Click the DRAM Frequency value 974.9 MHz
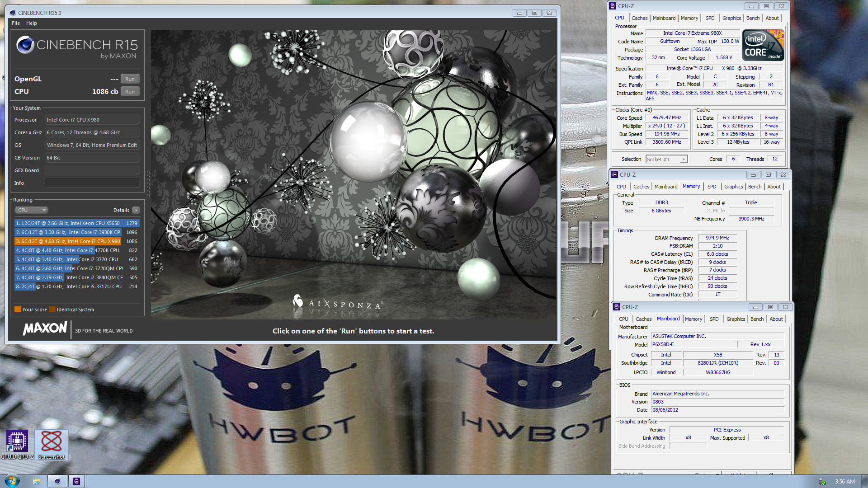Viewport: 868px width, 488px height. pos(717,238)
